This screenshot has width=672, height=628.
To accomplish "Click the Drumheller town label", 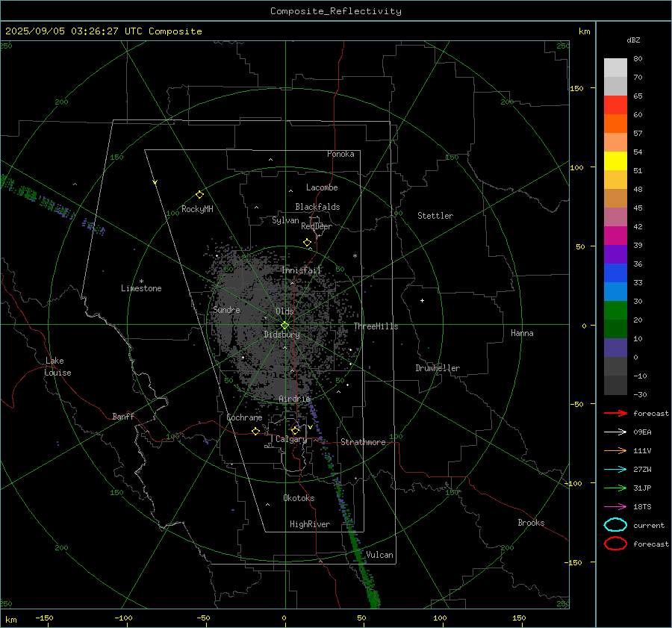I will [x=438, y=368].
